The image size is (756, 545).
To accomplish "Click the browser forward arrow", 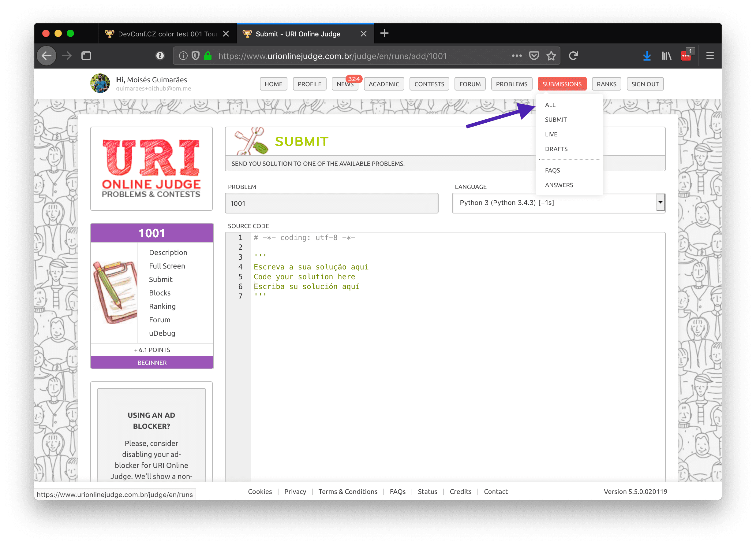I will click(x=67, y=56).
